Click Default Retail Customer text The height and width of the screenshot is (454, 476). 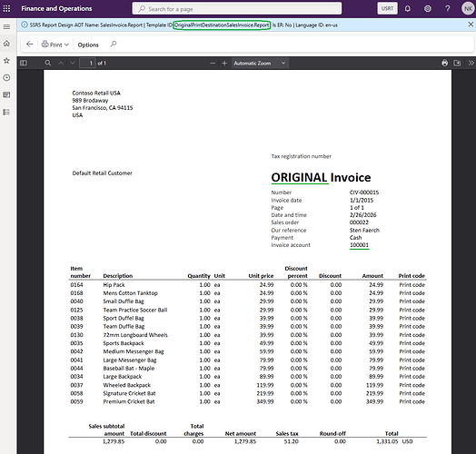[103, 173]
